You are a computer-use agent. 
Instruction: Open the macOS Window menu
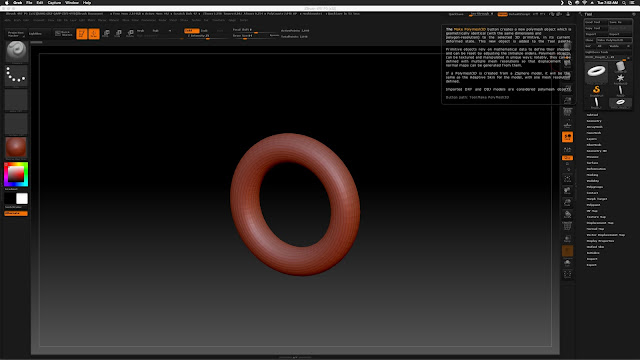coord(72,2)
